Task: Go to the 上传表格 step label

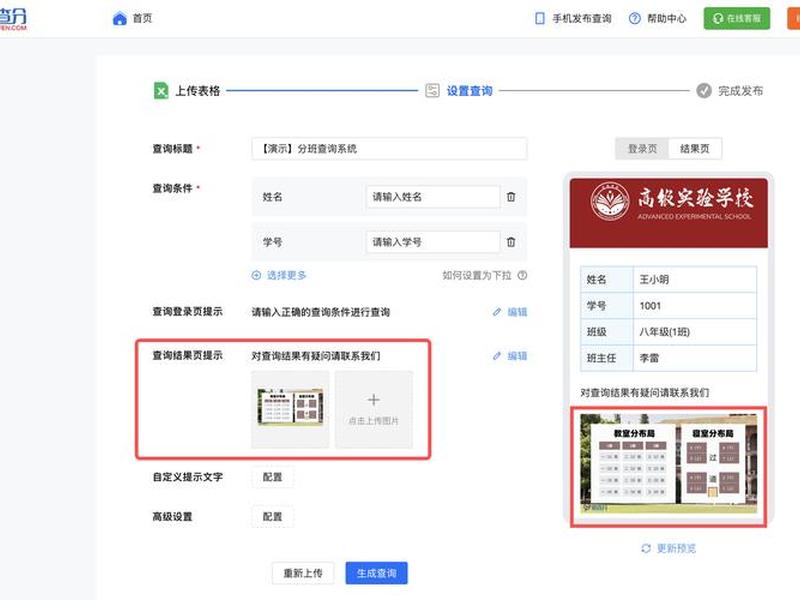Action: (x=197, y=91)
